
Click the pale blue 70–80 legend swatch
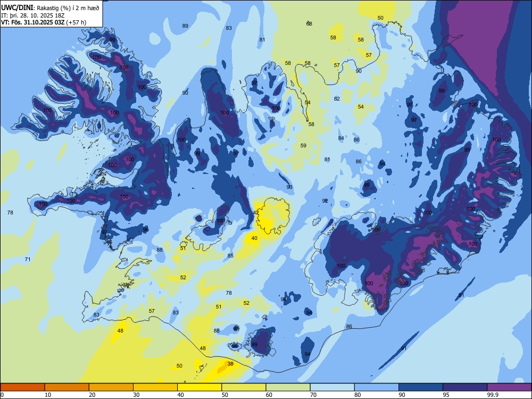click(x=332, y=387)
